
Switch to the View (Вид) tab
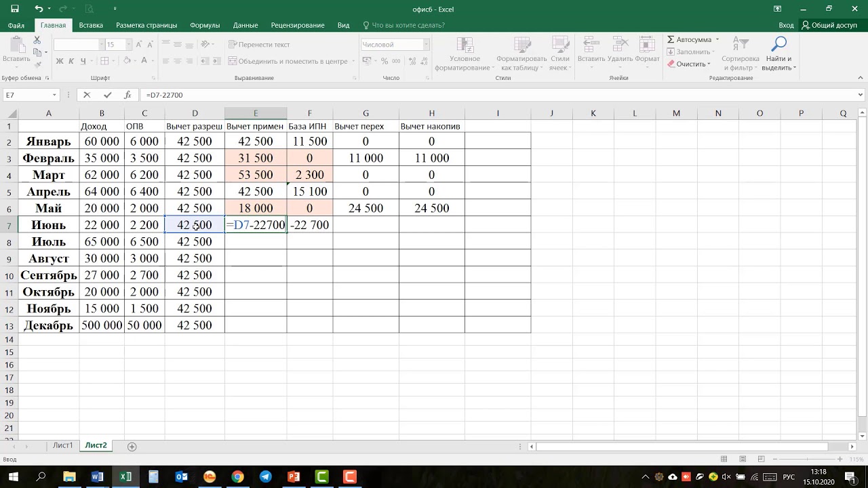coord(344,25)
